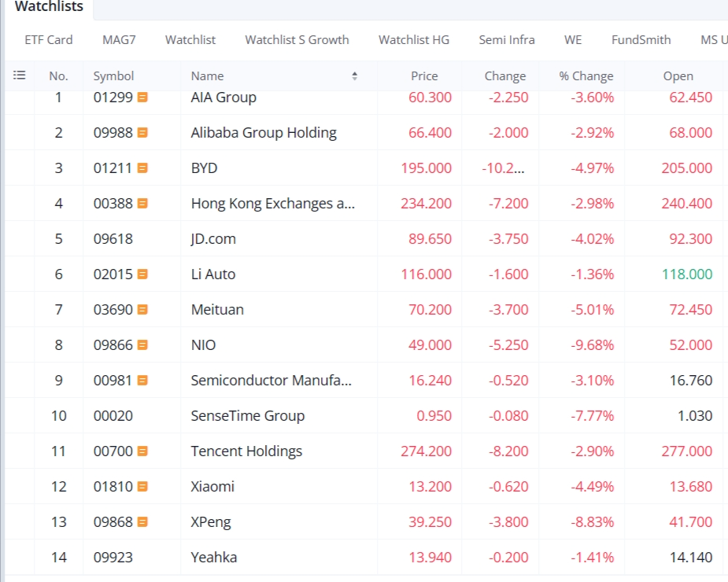
Task: Open the WE watchlist tab
Action: point(573,40)
